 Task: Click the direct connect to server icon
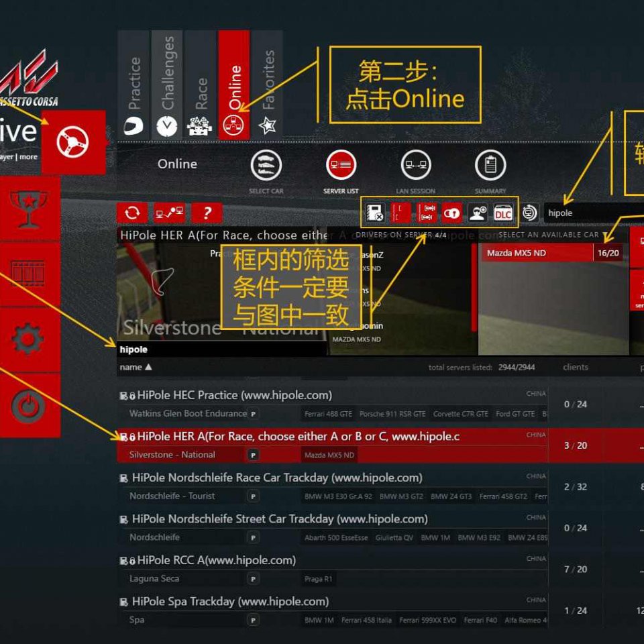tap(169, 213)
